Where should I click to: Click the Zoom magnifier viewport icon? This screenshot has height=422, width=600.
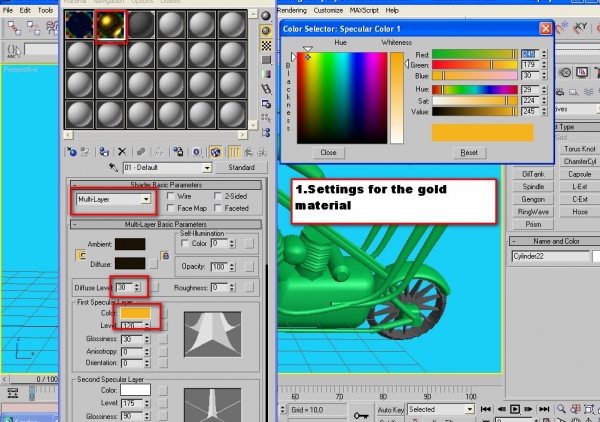coord(561,409)
